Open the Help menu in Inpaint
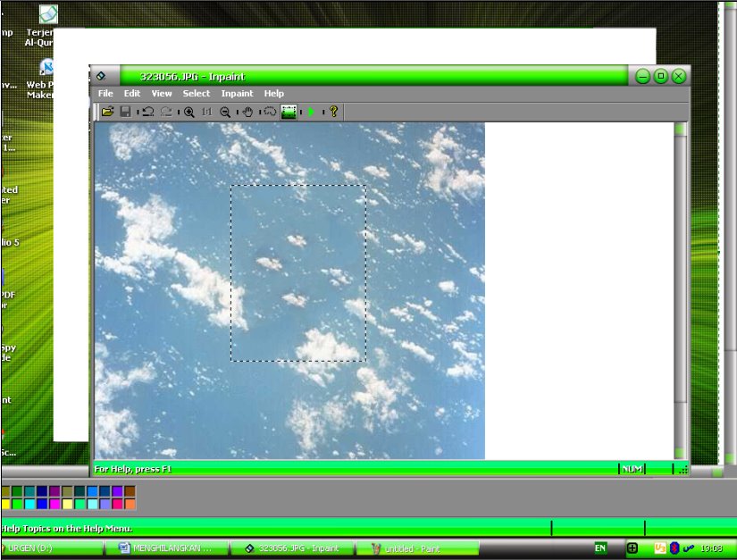The image size is (737, 560). [x=274, y=94]
